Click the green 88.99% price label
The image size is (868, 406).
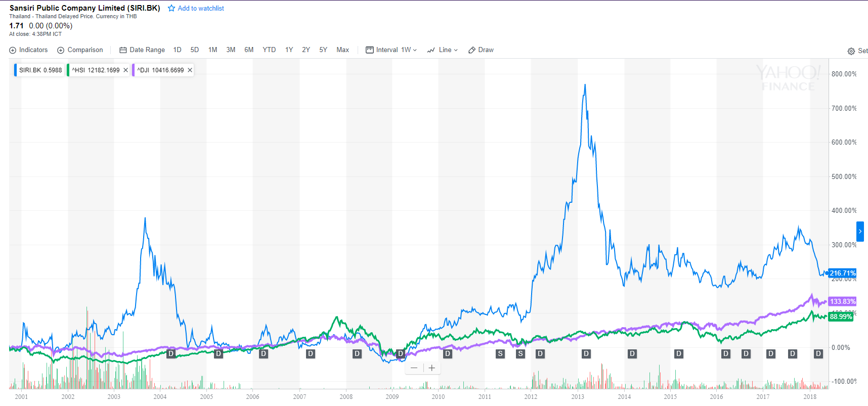click(x=841, y=317)
